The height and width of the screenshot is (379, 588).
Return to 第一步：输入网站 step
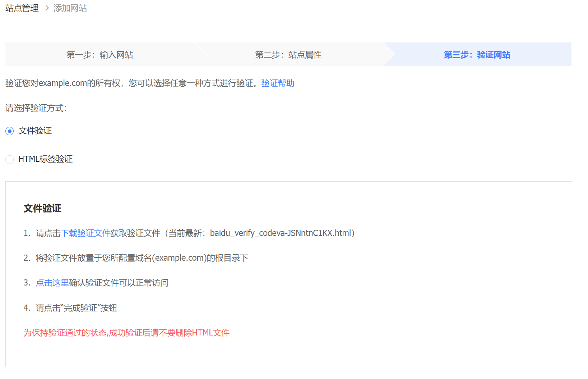(x=99, y=55)
